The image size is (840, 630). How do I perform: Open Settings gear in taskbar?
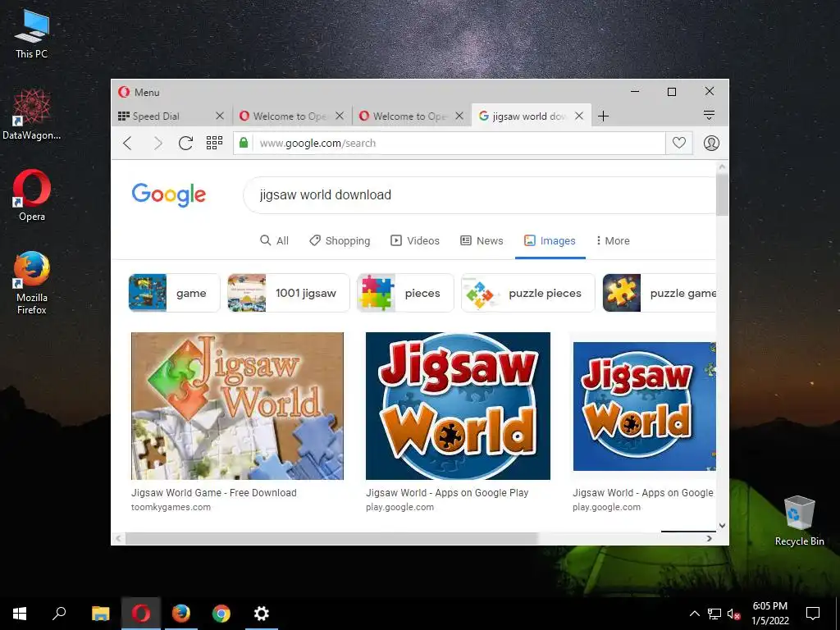[x=262, y=614]
